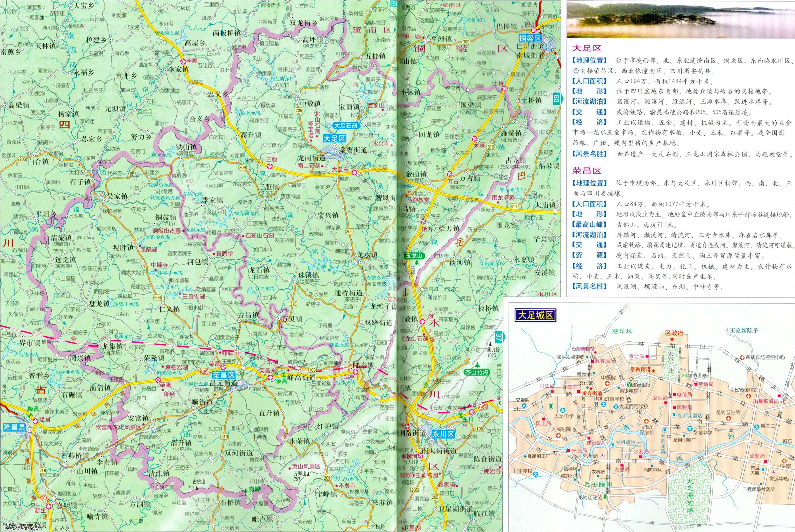Click the 人民医院 red cross icon
This screenshot has height=532, width=795.
point(559,435)
